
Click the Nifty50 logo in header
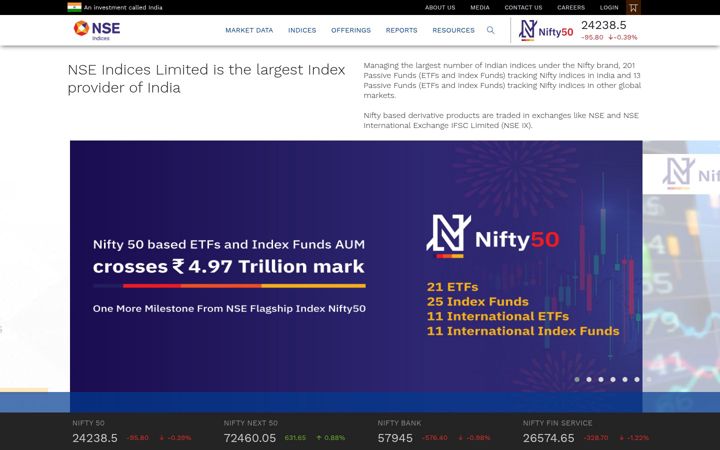[546, 31]
